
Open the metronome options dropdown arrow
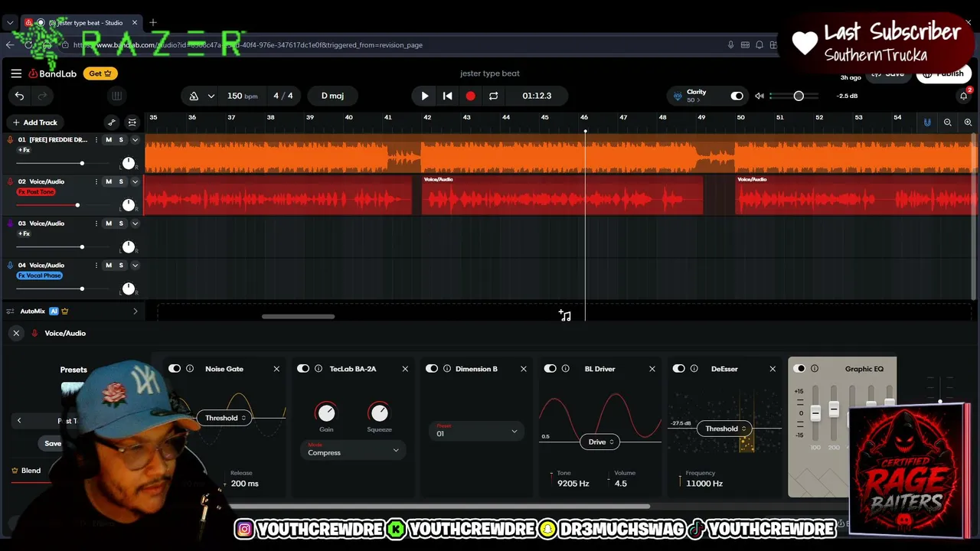pos(211,96)
